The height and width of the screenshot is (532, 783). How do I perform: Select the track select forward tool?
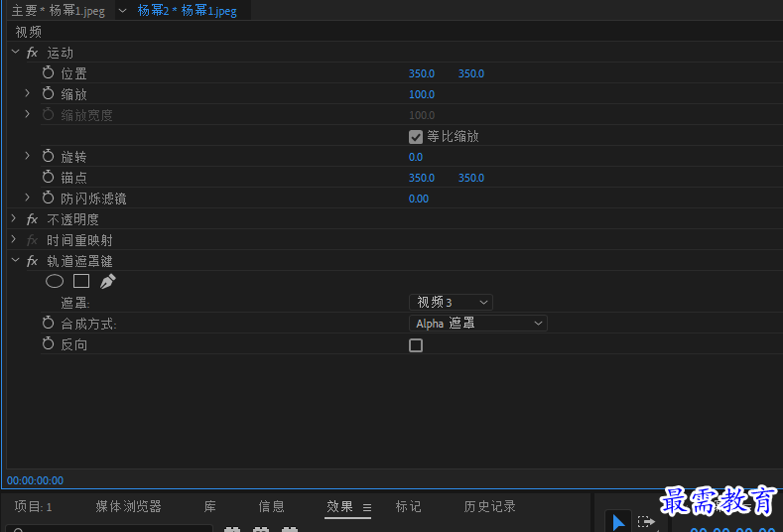click(x=647, y=522)
